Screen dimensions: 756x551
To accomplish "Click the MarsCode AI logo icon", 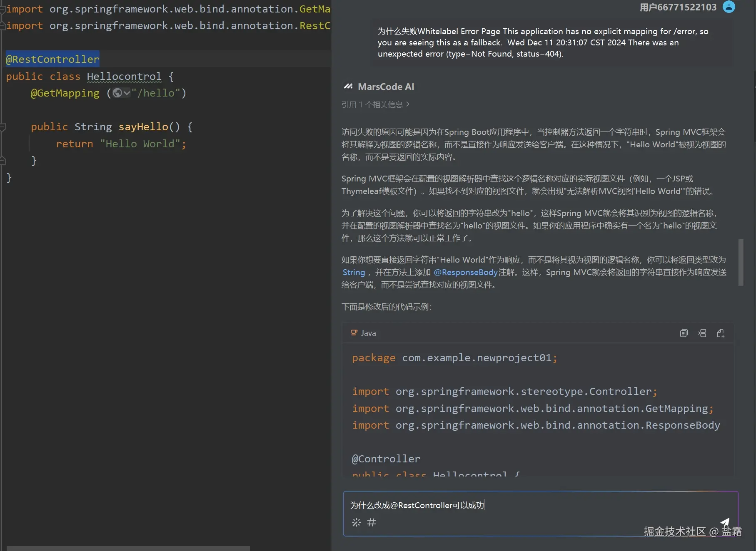I will tap(348, 87).
